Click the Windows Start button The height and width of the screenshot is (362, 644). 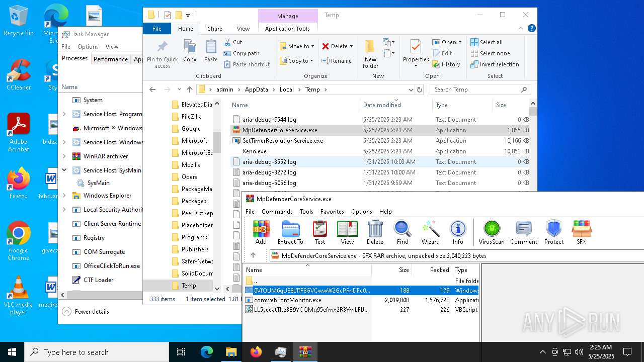point(12,352)
